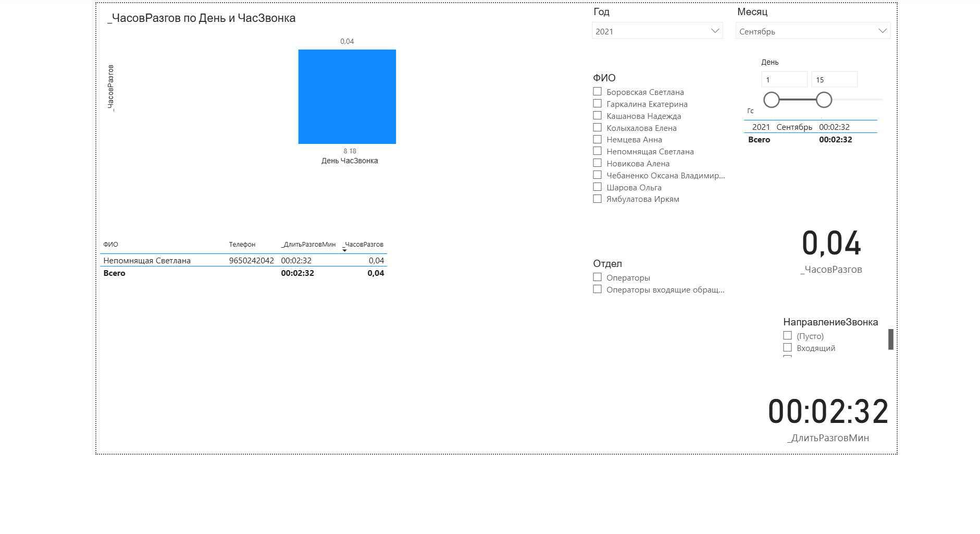
Task: Click the 00:02:32 _ДлитьРазговМин card value
Action: click(x=828, y=411)
